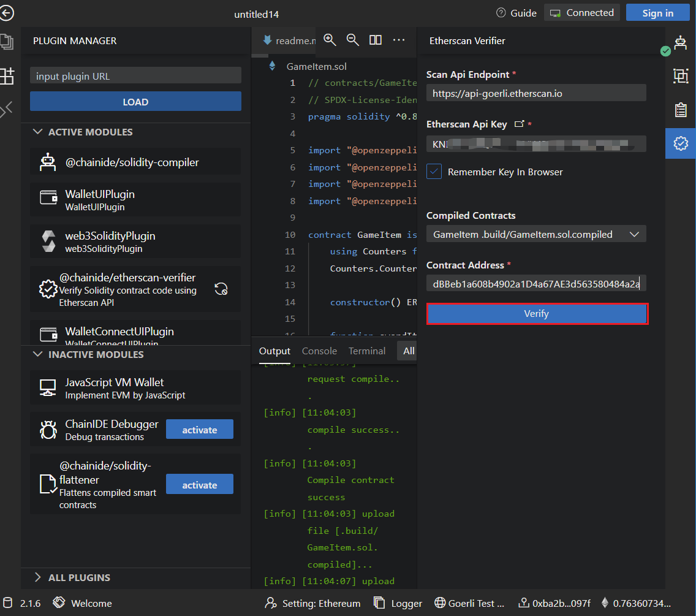This screenshot has width=696, height=616.
Task: Click the zoom in magnifier icon
Action: pyautogui.click(x=330, y=40)
